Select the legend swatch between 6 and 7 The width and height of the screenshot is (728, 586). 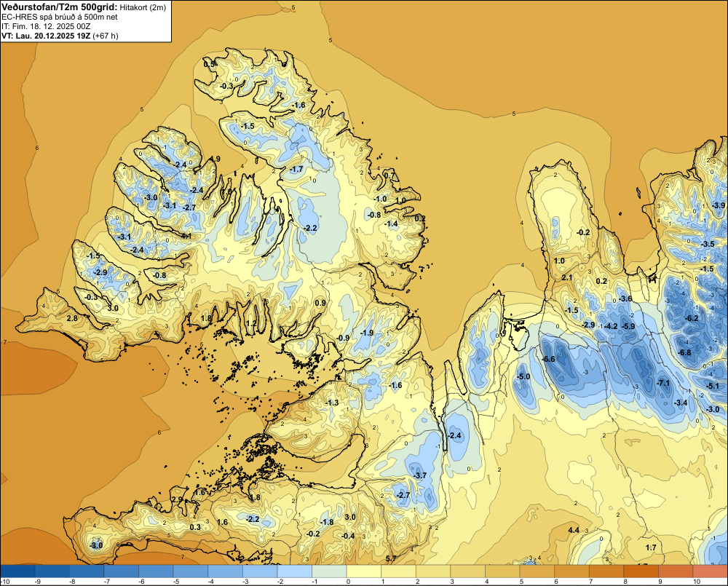tap(572, 571)
